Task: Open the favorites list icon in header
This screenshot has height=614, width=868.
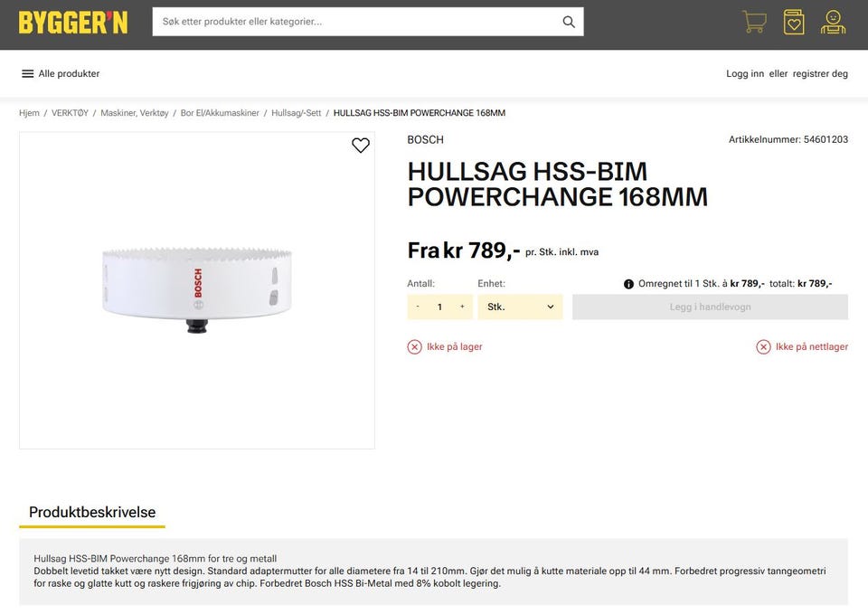Action: point(794,22)
